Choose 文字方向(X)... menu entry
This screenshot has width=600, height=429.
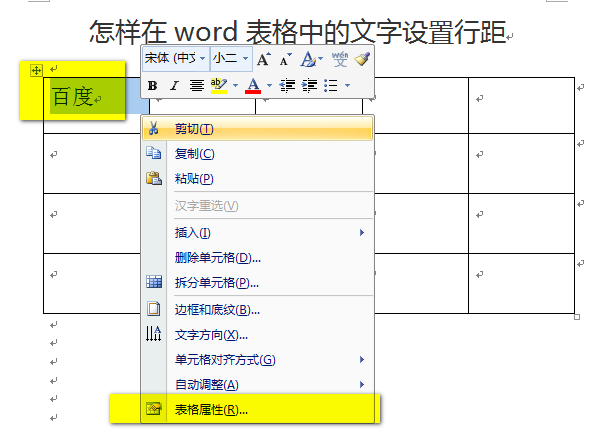[x=257, y=335]
